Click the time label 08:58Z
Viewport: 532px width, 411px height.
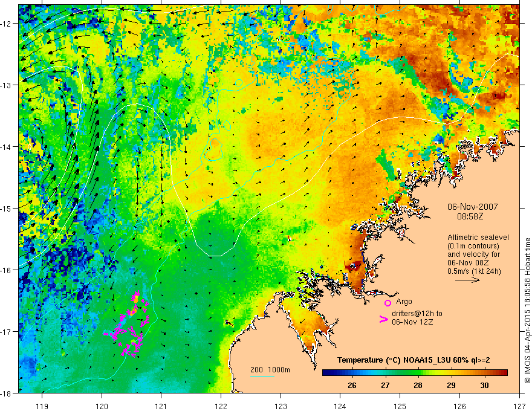[x=470, y=216]
